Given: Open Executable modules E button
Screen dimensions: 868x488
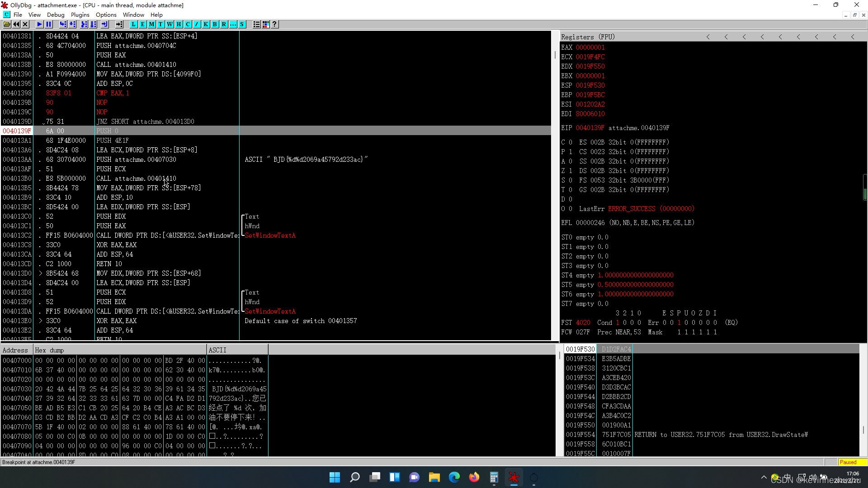Looking at the screenshot, I should point(142,24).
